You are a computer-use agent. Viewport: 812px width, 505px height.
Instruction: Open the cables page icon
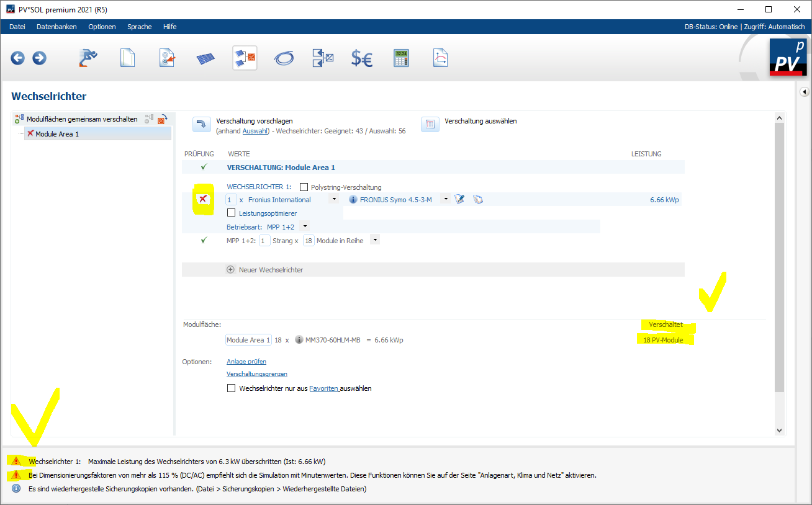(x=284, y=58)
